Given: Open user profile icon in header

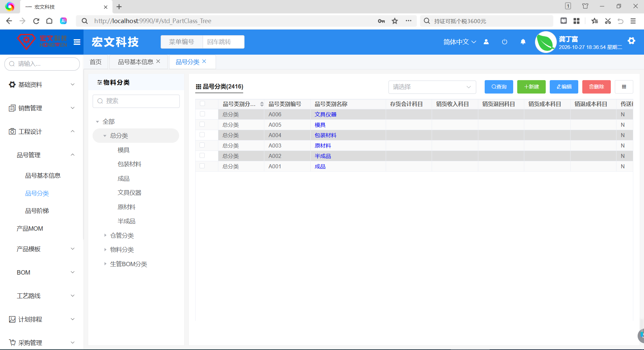Looking at the screenshot, I should [x=486, y=42].
